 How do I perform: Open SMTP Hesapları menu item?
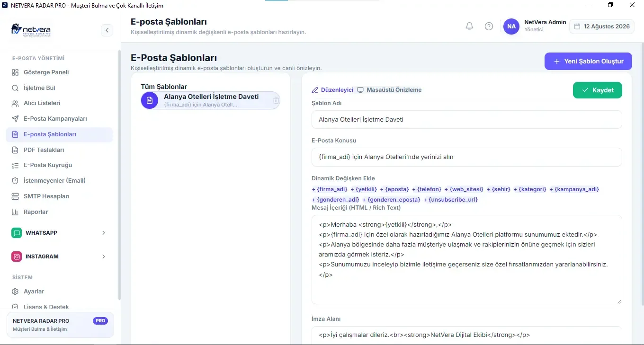(x=60, y=196)
